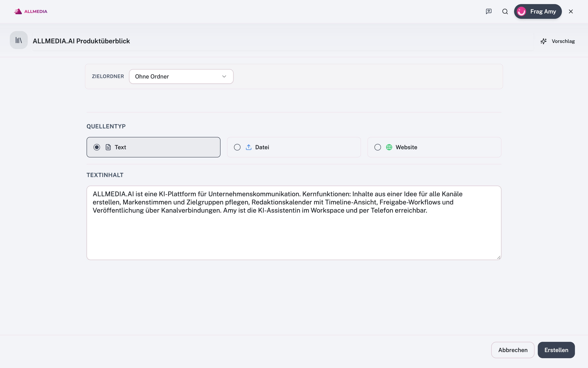Screen dimensions: 588x368
Task: Click the Zielordner dropdown chevron
Action: [x=224, y=76]
